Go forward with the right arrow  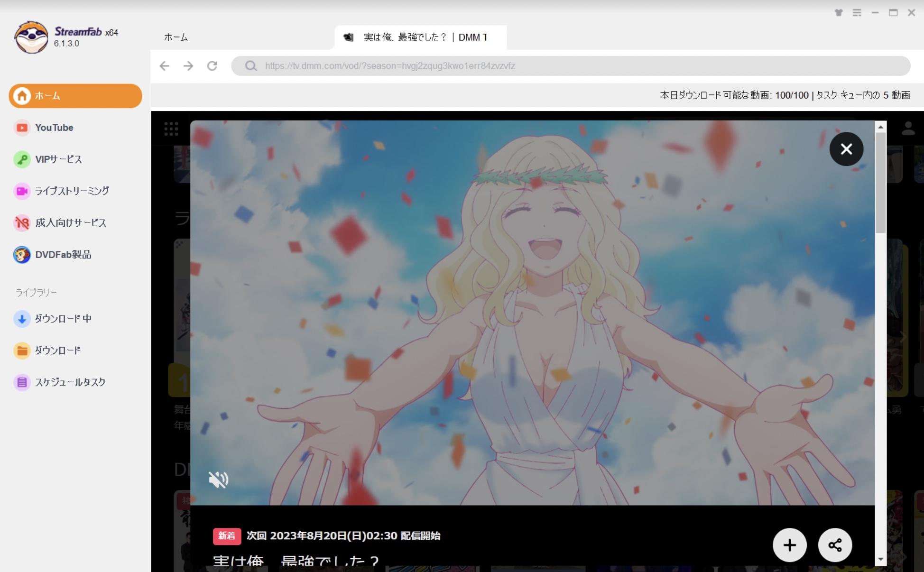tap(188, 66)
